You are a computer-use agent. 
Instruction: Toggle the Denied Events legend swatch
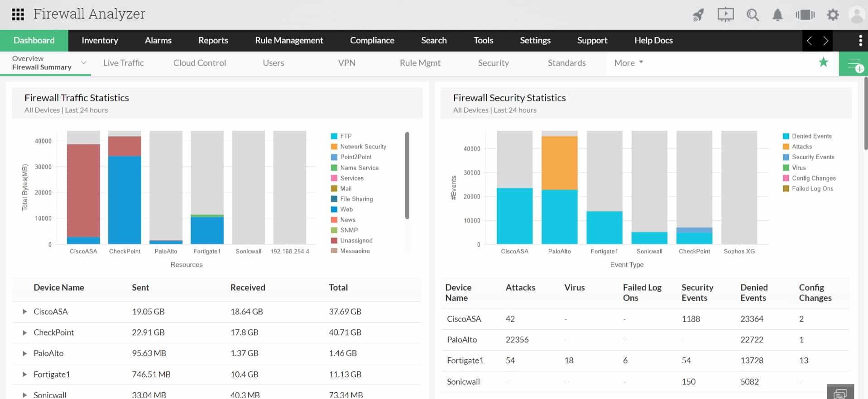point(786,136)
